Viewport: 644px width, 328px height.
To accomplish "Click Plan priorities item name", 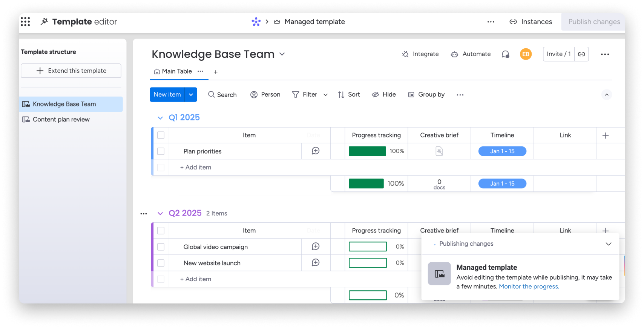I will 202,151.
